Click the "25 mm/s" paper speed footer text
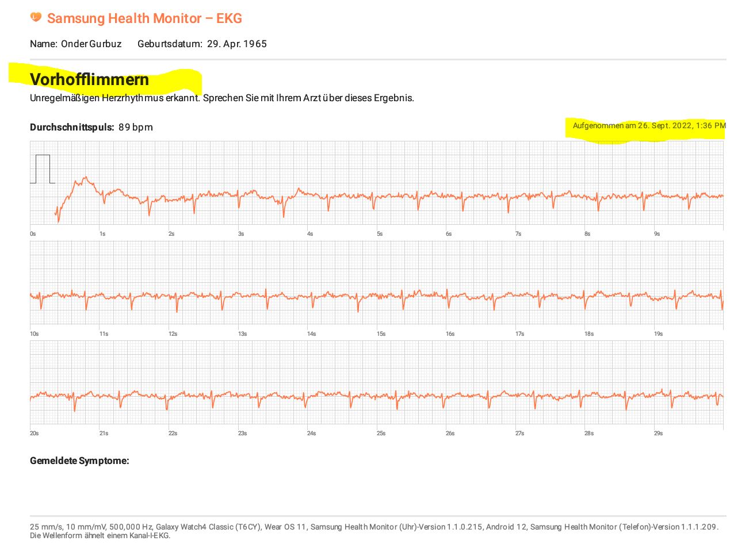 pyautogui.click(x=46, y=527)
